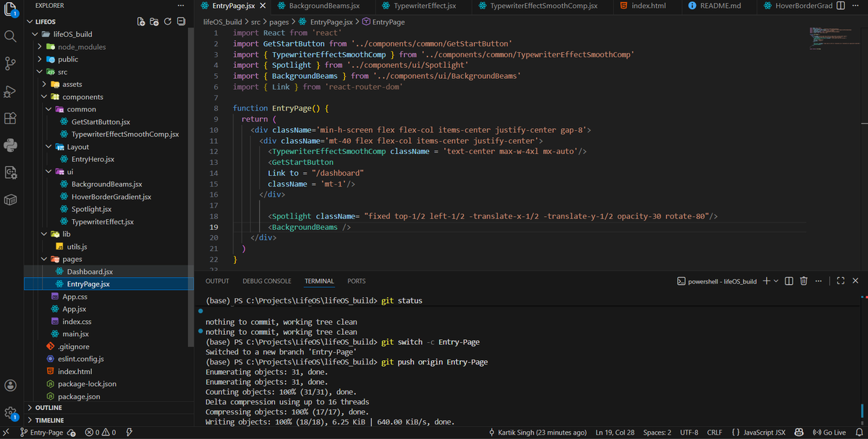Open the Manage gear icon
This screenshot has height=439, width=868.
click(10, 413)
